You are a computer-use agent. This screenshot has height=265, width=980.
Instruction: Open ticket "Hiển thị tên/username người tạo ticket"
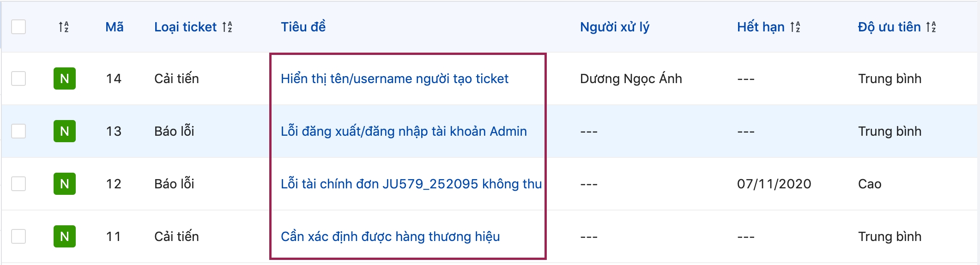(x=394, y=79)
